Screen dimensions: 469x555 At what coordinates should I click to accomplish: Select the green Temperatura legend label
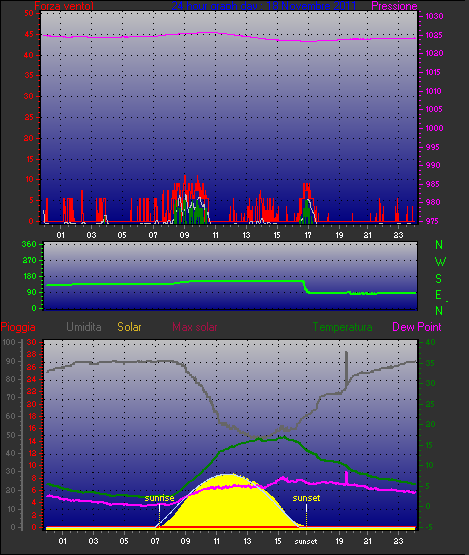click(x=342, y=327)
